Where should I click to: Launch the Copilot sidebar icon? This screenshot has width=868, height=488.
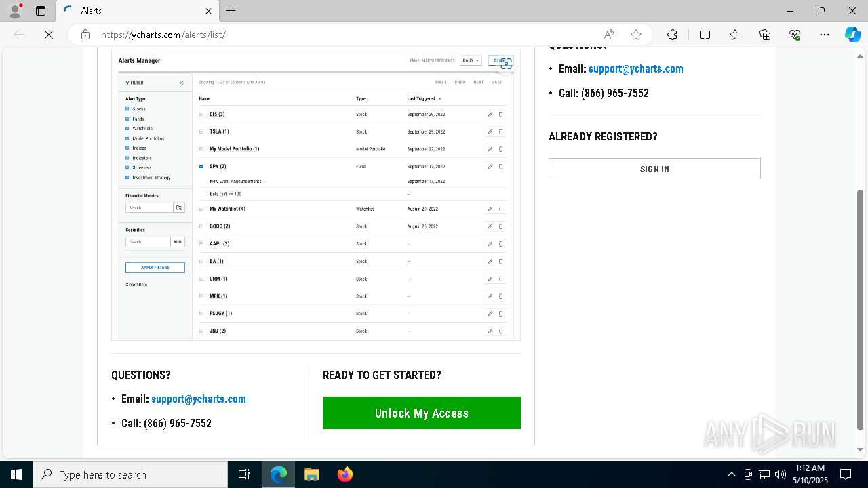(x=852, y=35)
